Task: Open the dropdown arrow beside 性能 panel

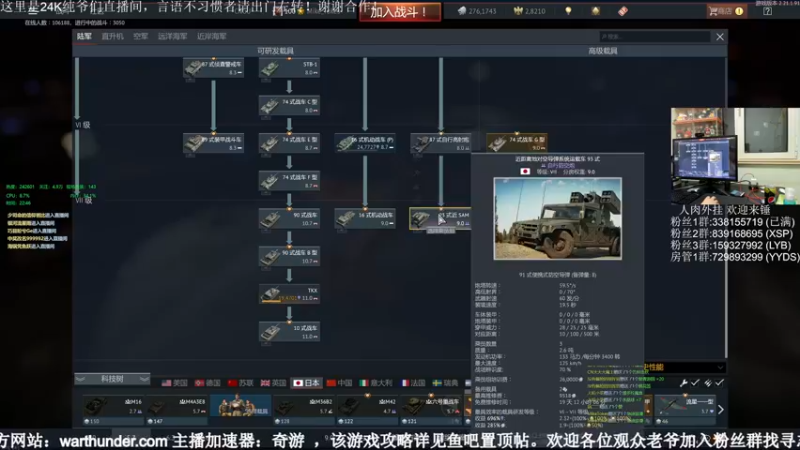Action: [720, 367]
